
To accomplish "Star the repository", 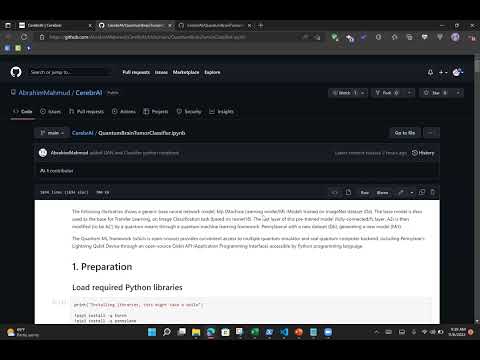I will [x=436, y=93].
